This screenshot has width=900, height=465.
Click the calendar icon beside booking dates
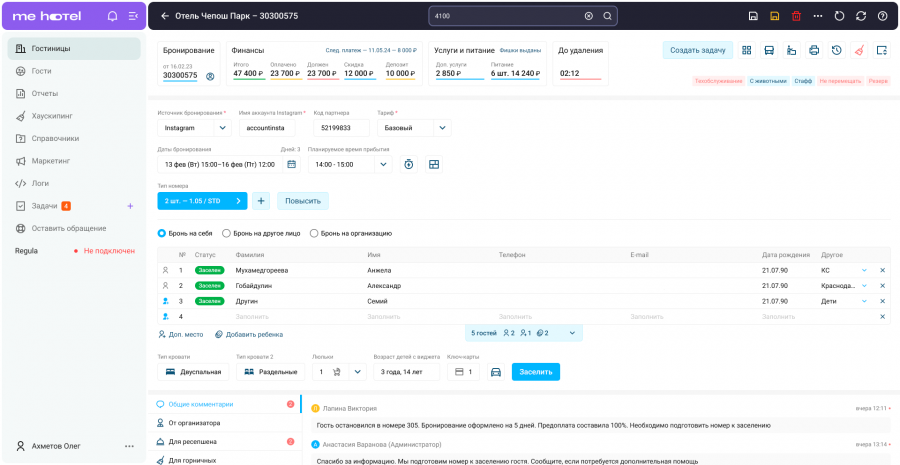(x=292, y=164)
